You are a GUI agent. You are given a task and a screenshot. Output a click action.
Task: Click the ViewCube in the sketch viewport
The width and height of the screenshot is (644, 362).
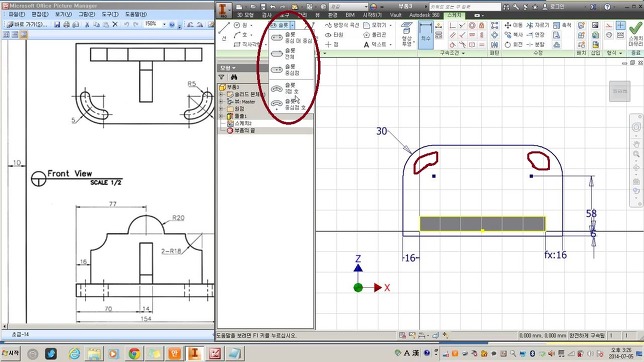(620, 91)
